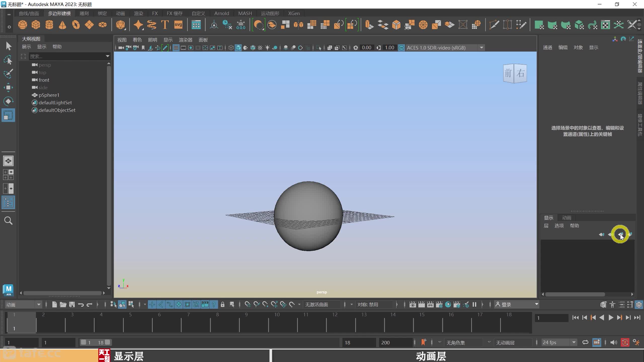Viewport: 644px width, 362px height.
Task: Toggle the viewport grid display
Action: (x=176, y=48)
